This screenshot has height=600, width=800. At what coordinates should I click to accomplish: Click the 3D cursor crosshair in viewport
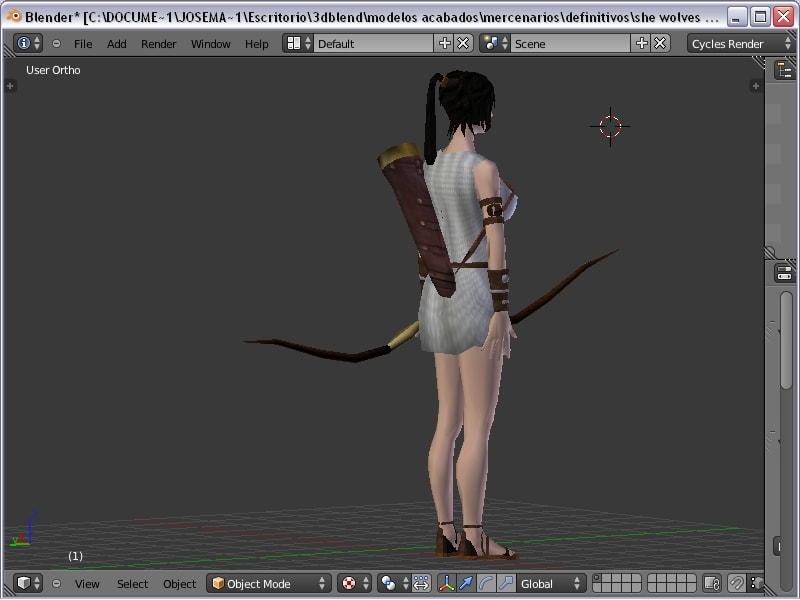click(610, 126)
